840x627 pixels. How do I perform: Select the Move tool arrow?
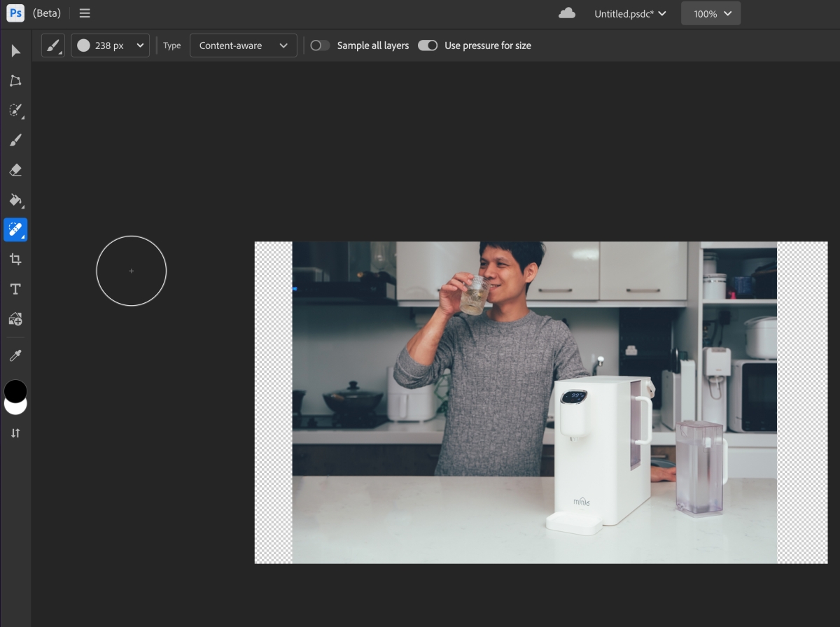pyautogui.click(x=15, y=51)
